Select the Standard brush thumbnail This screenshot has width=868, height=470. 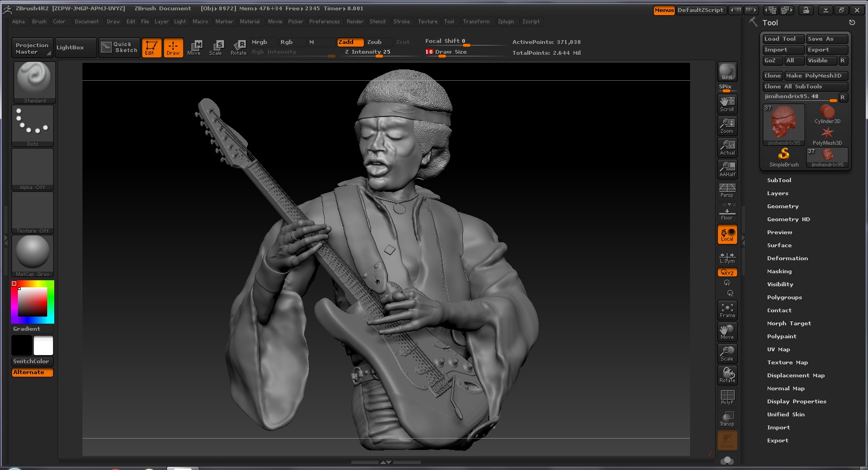click(34, 82)
